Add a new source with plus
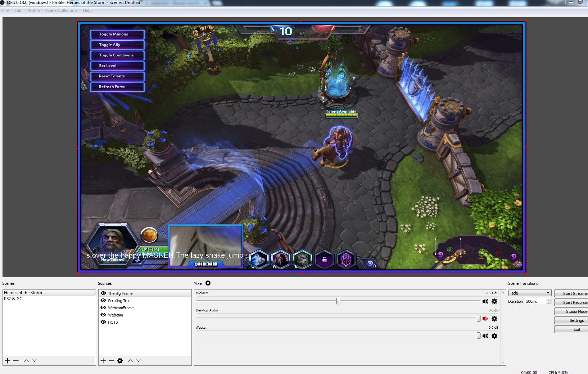This screenshot has width=588, height=374. coord(103,361)
